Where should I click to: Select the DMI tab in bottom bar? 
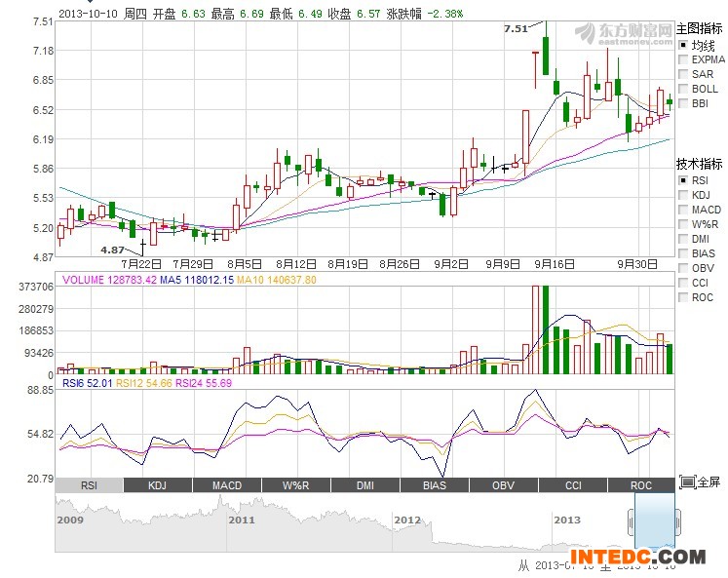(x=365, y=485)
